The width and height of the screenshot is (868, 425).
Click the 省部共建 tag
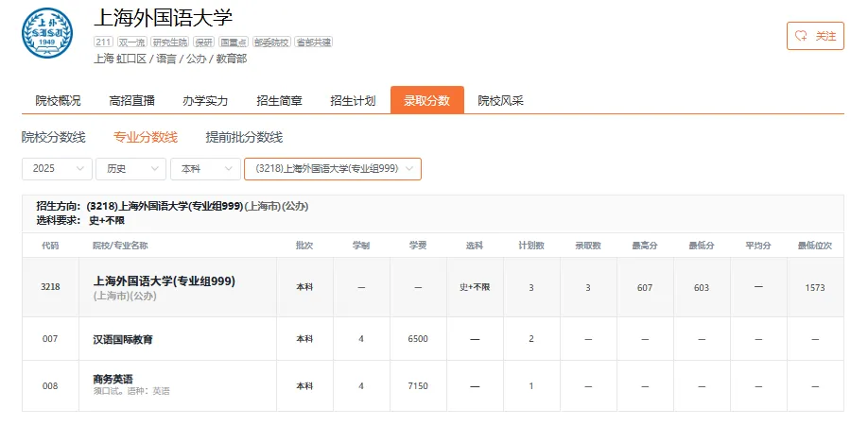[313, 42]
